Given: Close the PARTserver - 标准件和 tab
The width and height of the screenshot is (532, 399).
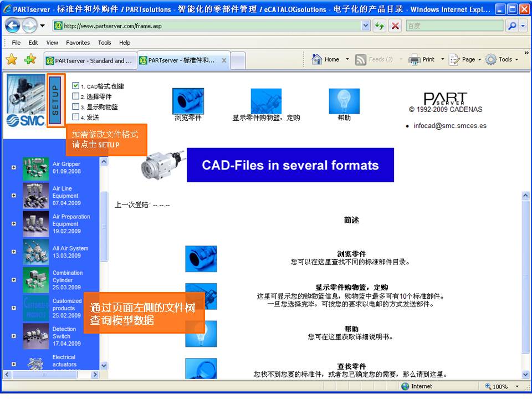Looking at the screenshot, I should click(x=224, y=60).
